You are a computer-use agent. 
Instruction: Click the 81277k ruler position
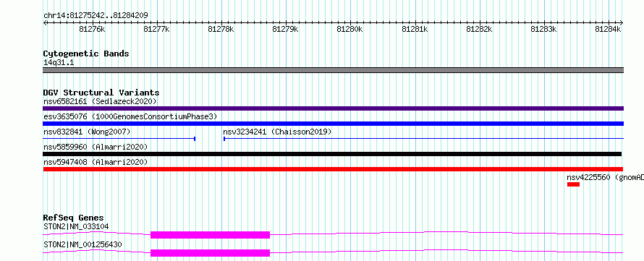(157, 29)
